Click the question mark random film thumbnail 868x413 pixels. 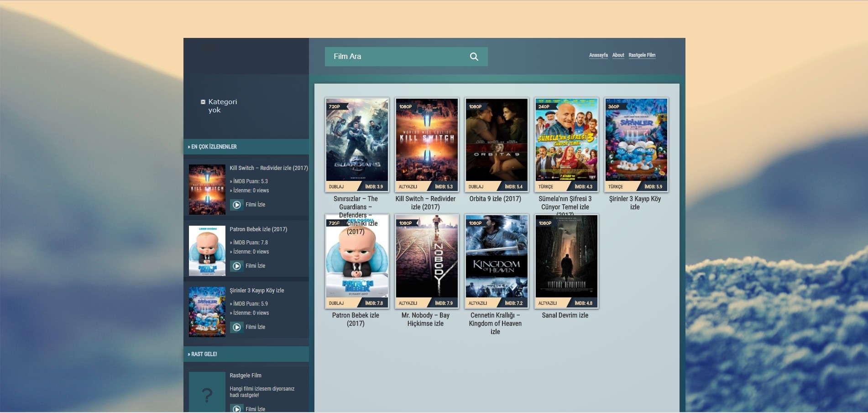tap(207, 392)
